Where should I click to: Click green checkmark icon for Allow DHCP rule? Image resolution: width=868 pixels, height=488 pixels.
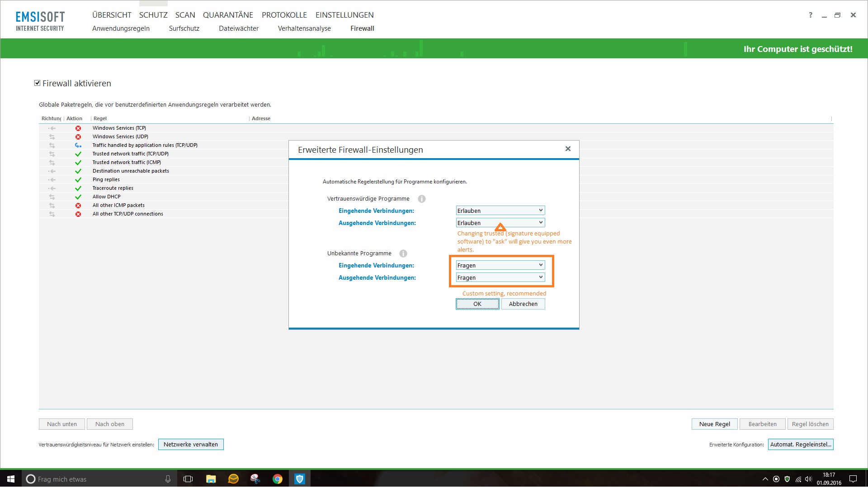pos(78,197)
